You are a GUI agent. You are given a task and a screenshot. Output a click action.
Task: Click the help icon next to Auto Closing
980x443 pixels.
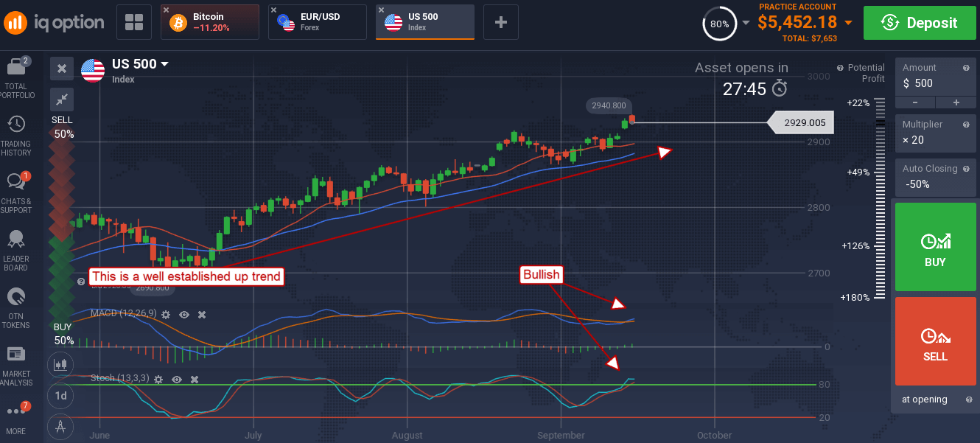[965, 169]
